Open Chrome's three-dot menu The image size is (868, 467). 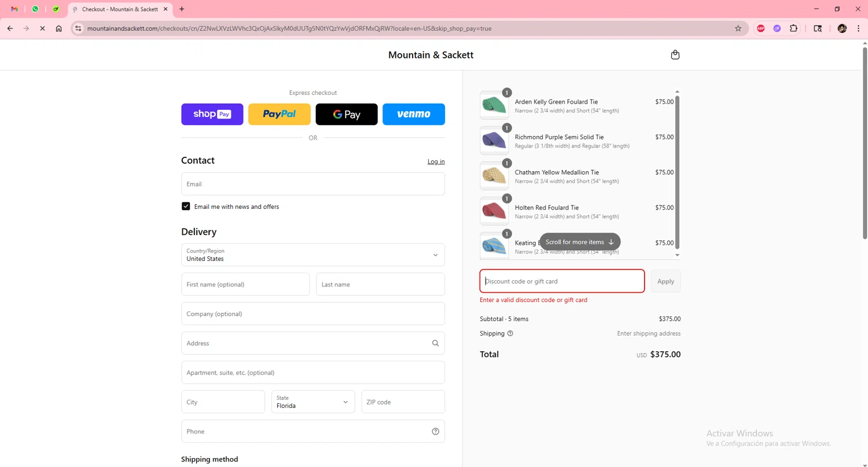(x=858, y=28)
